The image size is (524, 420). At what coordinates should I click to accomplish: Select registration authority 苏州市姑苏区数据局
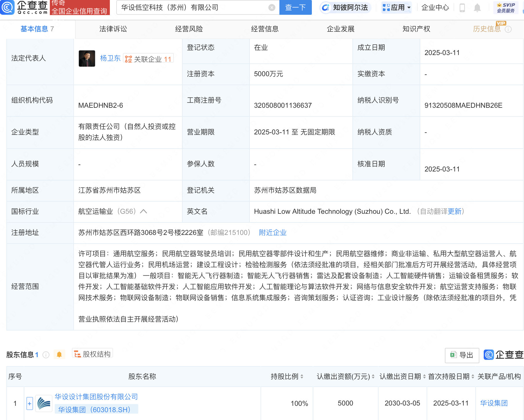pos(285,190)
